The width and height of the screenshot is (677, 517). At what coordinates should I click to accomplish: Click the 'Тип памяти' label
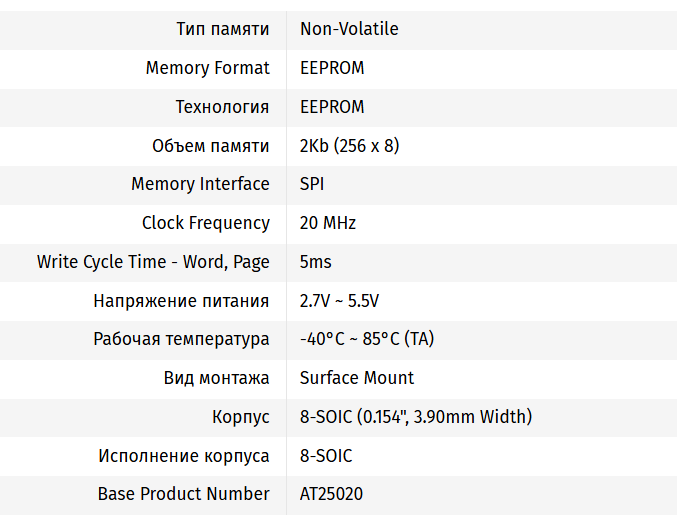[x=222, y=29]
